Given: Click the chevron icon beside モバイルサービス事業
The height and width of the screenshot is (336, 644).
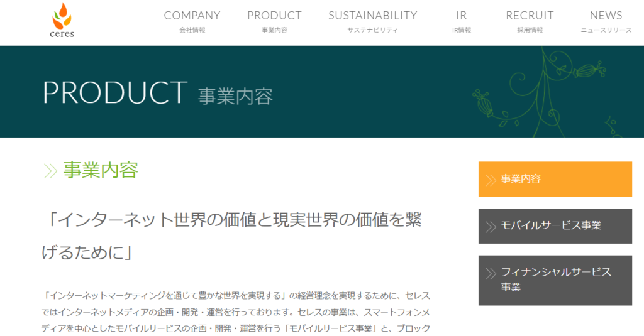Looking at the screenshot, I should (491, 225).
